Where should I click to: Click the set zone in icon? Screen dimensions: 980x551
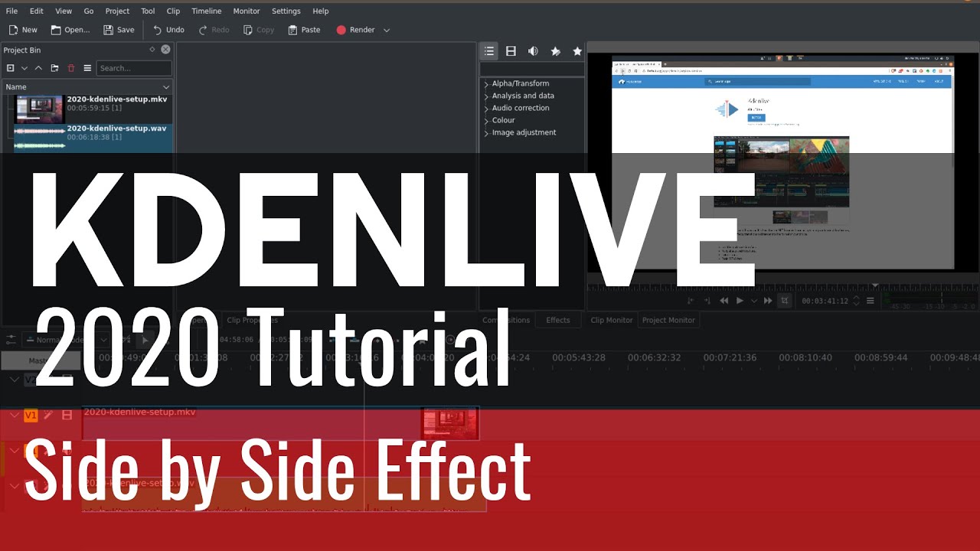[x=691, y=301]
